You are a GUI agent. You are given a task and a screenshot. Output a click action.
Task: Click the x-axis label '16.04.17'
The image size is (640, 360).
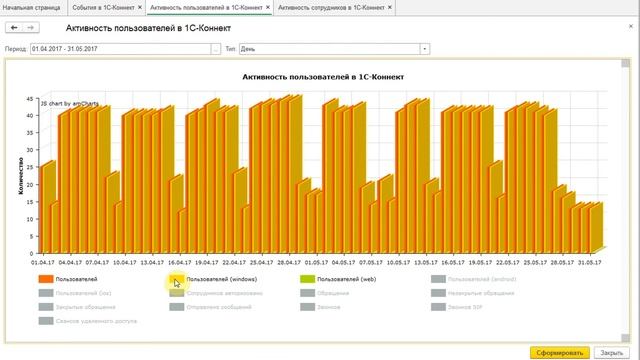pyautogui.click(x=179, y=262)
